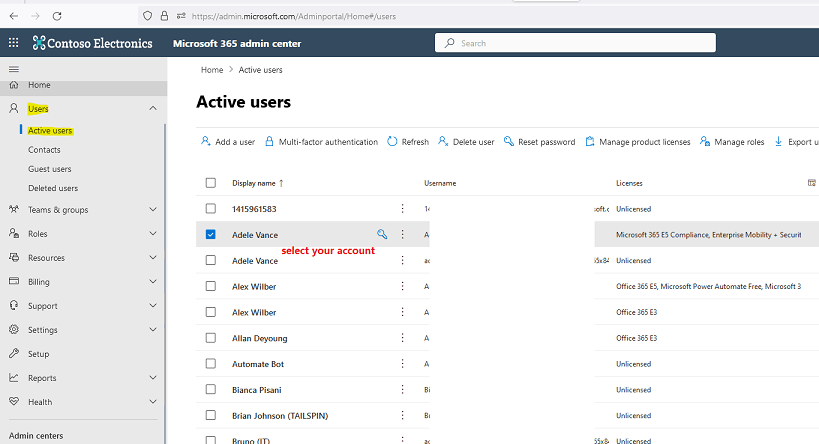Check the unlicensed Adele Vance checkbox
The image size is (819, 444).
coord(210,260)
